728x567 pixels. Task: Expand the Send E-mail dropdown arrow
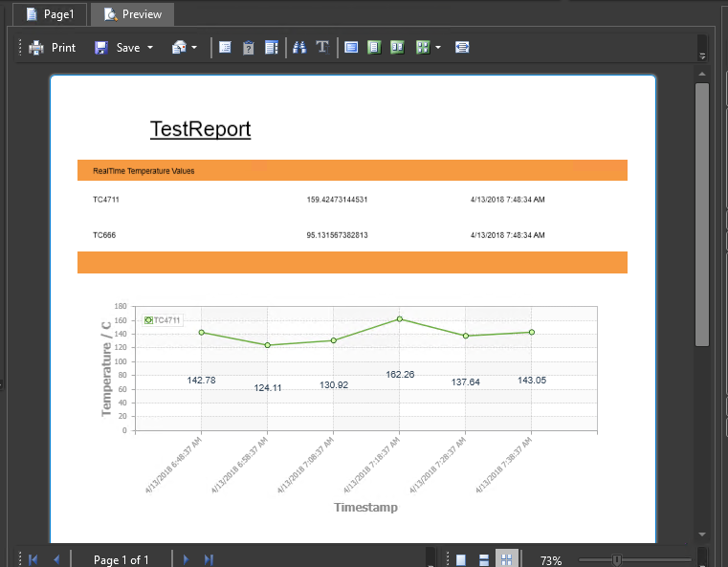[x=194, y=47]
